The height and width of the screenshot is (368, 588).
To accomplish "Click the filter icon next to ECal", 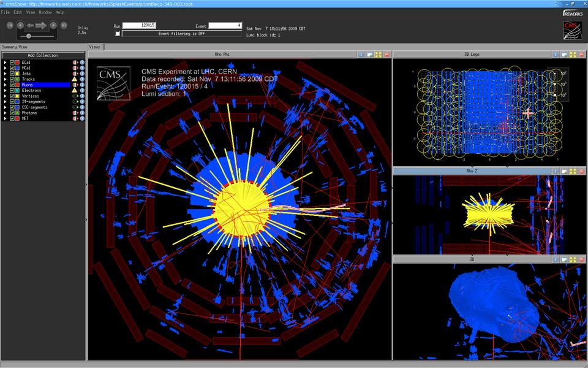I will point(75,63).
